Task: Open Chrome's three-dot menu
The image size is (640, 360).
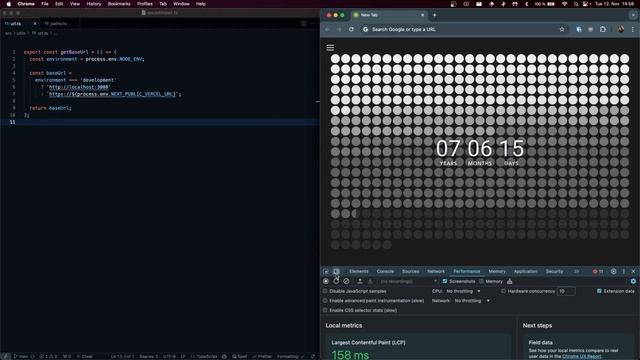Action: pos(633,29)
